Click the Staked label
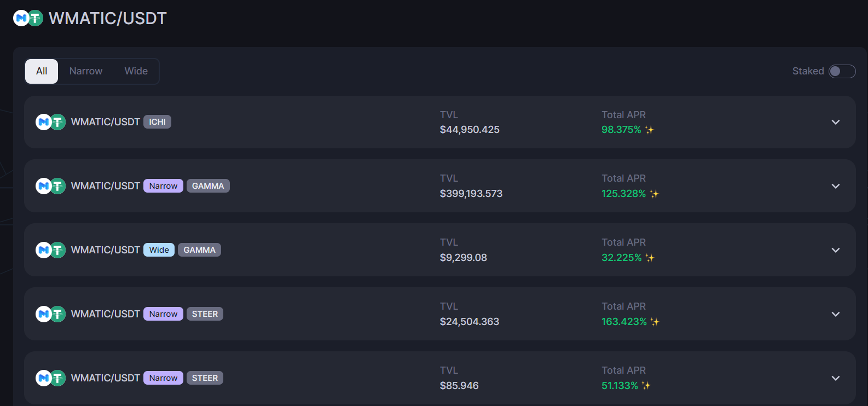The image size is (868, 406). point(808,71)
